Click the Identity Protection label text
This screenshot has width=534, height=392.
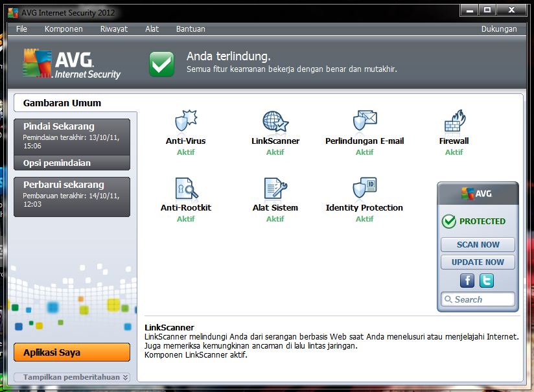[364, 207]
